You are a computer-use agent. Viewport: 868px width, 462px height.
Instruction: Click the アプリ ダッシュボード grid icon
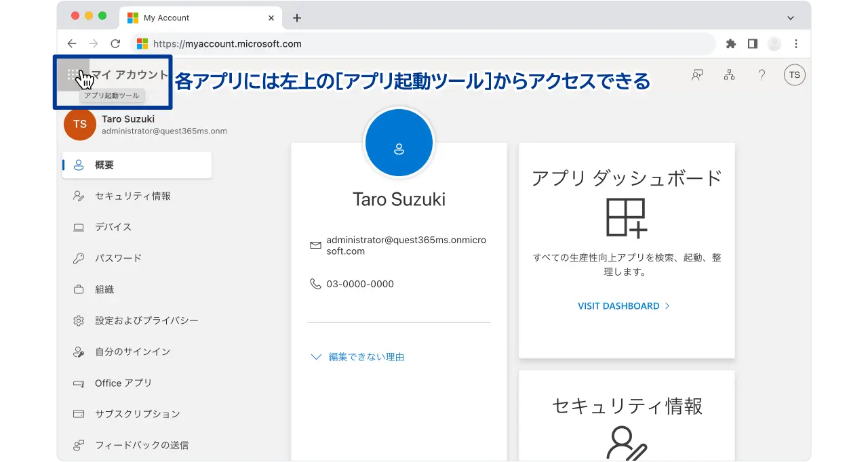627,218
